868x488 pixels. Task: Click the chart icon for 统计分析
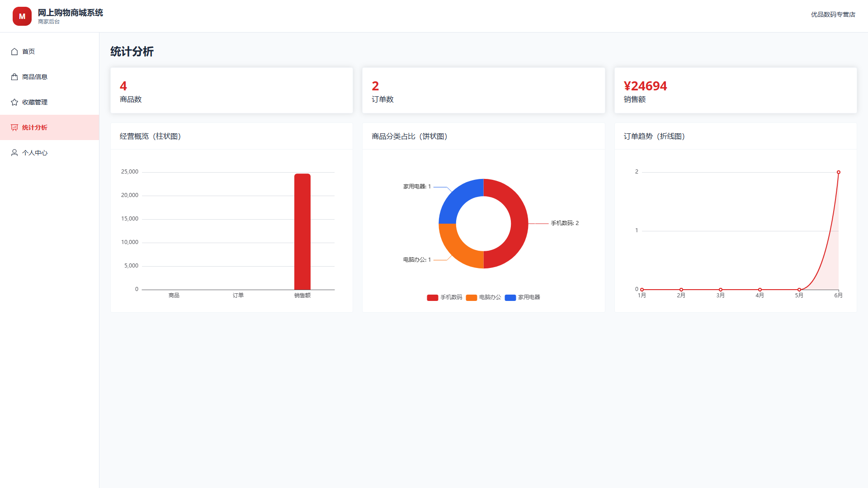coord(14,127)
